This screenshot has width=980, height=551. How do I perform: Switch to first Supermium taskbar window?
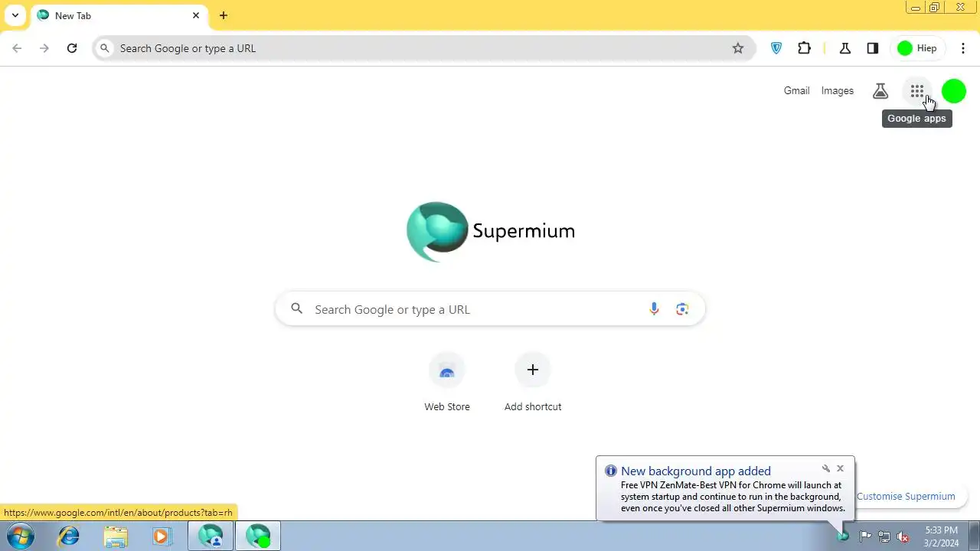pos(211,536)
